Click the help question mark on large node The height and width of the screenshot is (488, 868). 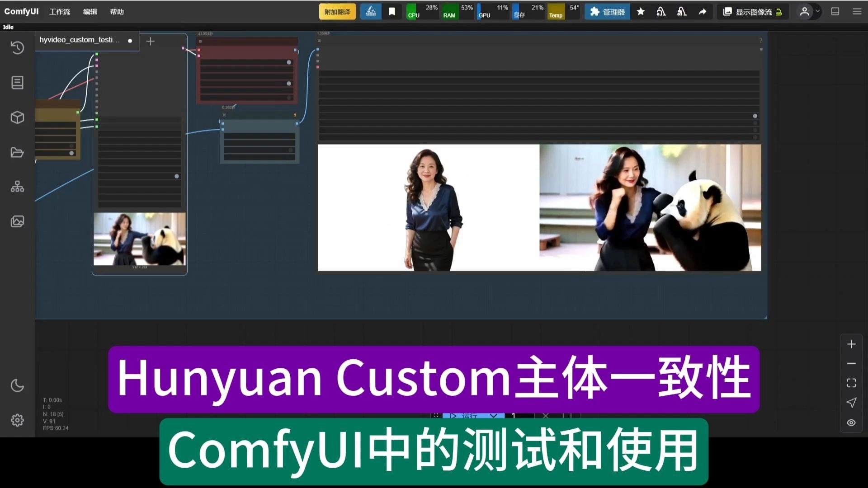click(x=761, y=41)
